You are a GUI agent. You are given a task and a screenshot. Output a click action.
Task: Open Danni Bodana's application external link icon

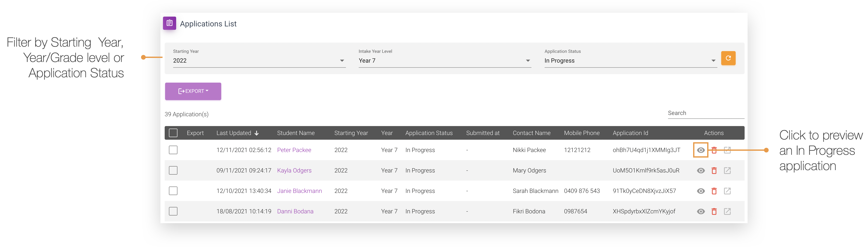727,212
